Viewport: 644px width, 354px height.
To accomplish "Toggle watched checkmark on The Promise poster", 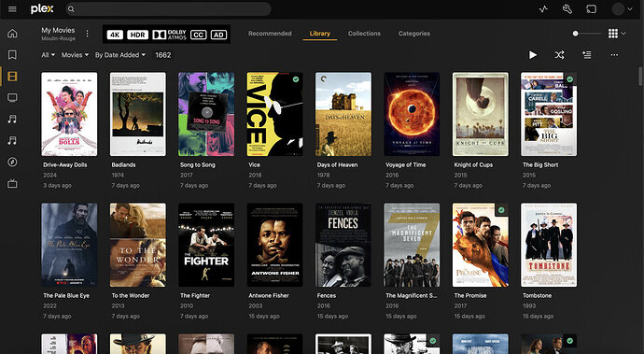I will [501, 210].
